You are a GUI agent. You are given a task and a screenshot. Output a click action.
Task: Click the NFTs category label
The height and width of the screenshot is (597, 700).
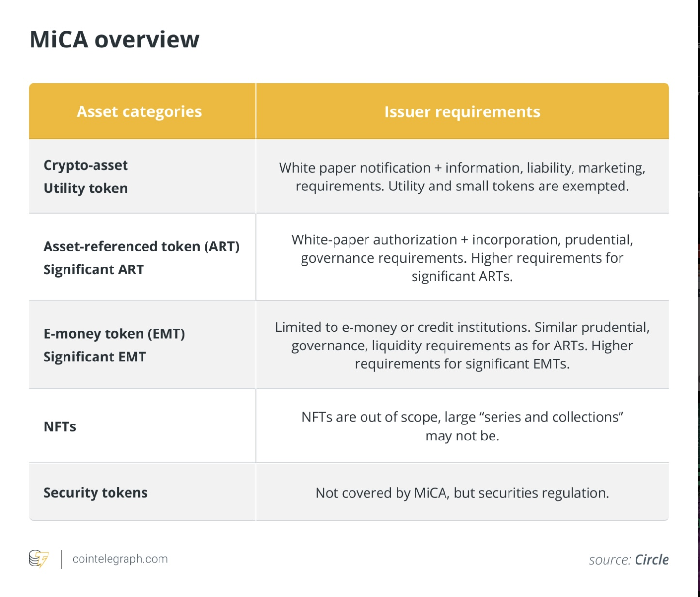click(x=60, y=426)
